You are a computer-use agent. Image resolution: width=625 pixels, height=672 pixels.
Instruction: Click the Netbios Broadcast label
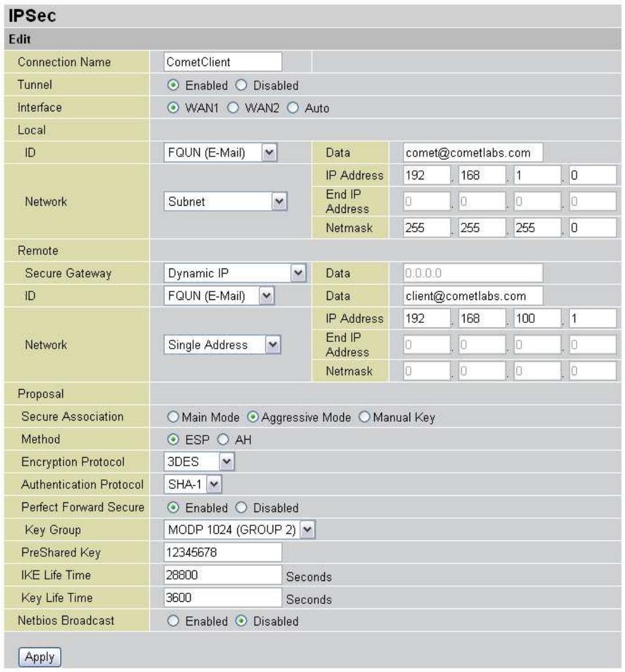point(66,620)
